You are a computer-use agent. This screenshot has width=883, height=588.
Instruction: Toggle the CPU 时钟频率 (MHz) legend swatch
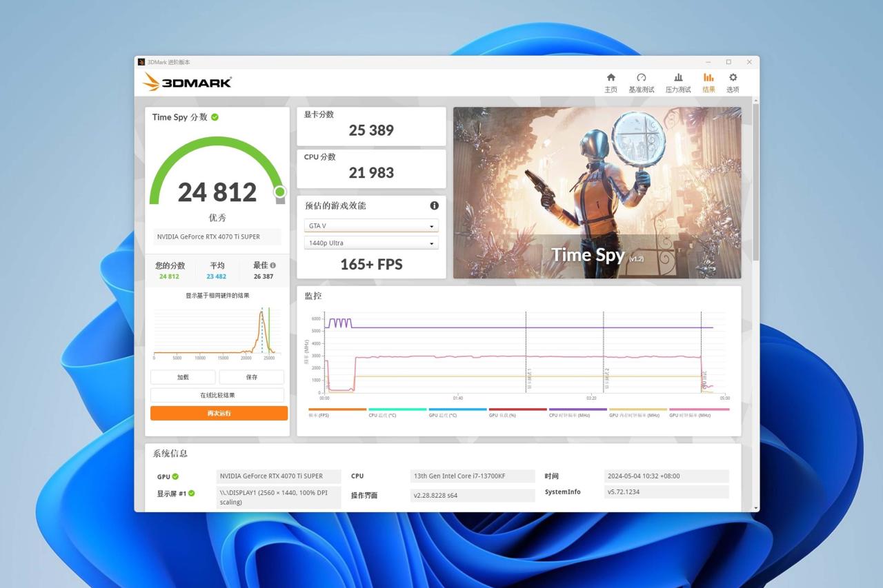pos(577,409)
